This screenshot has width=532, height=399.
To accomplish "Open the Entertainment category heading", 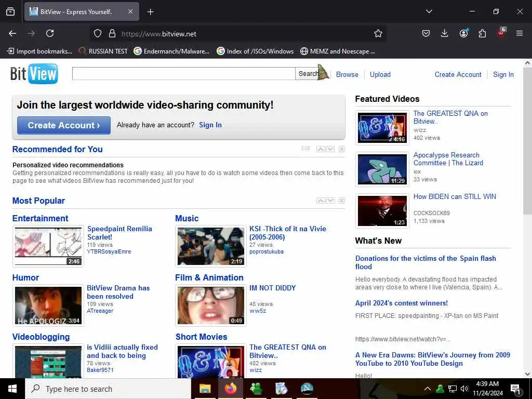I will (40, 218).
